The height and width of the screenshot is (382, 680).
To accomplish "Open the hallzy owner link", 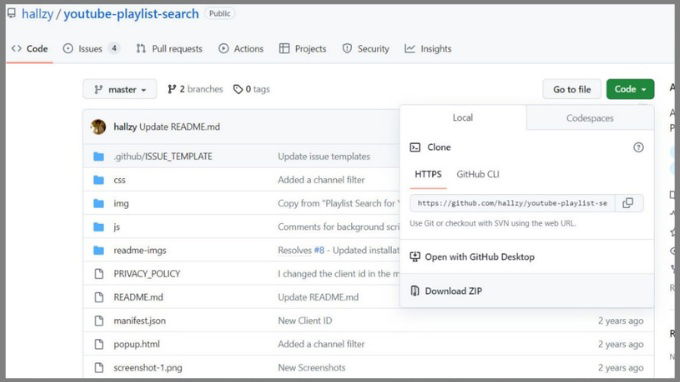I will coord(37,14).
